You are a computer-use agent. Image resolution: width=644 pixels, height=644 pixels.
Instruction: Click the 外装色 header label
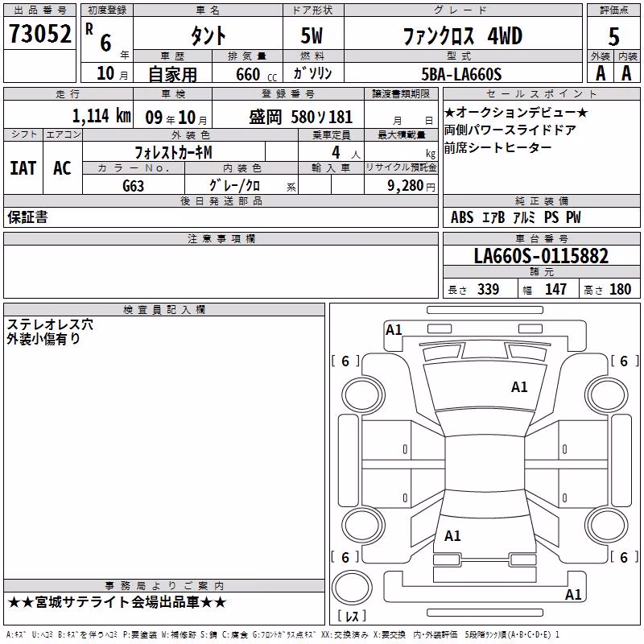(191, 135)
